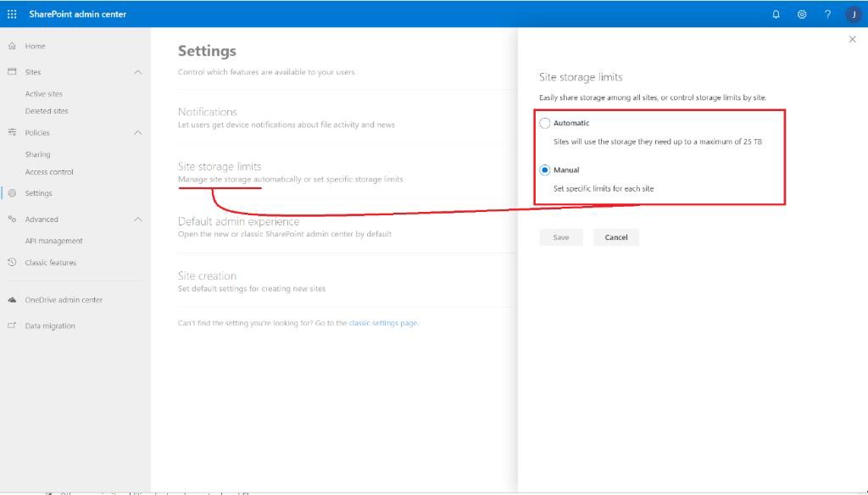This screenshot has height=495, width=868.
Task: Open the help question mark icon
Action: point(827,14)
